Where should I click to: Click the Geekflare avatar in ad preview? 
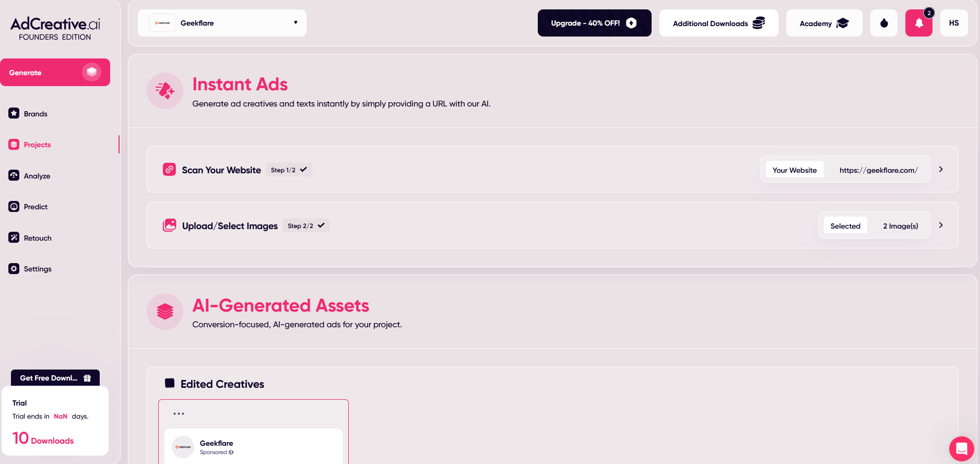point(183,447)
